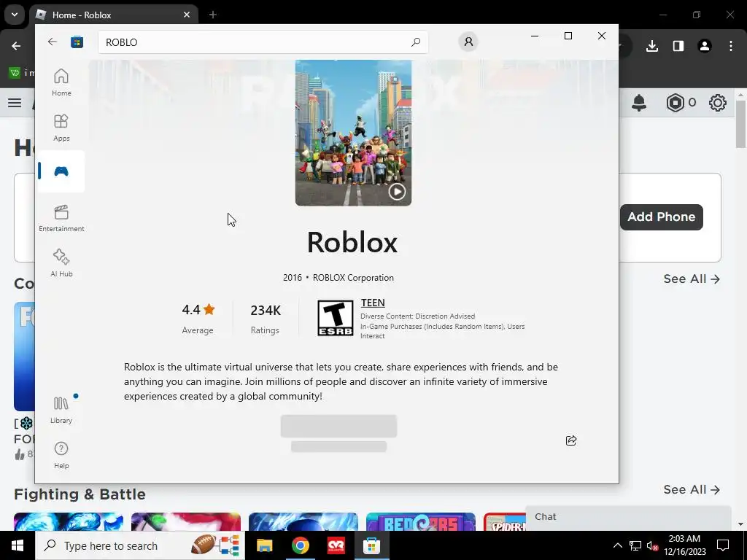This screenshot has height=560, width=747.
Task: Show hidden system tray icons
Action: click(x=617, y=545)
